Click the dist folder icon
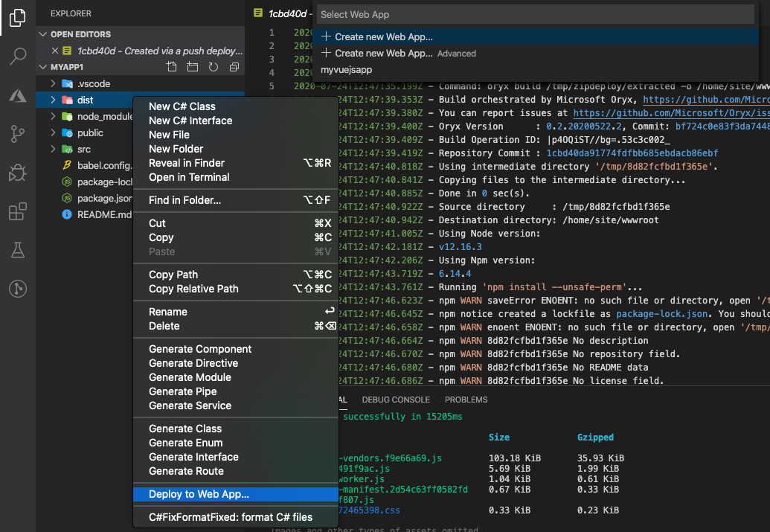Image resolution: width=770 pixels, height=532 pixels. [67, 100]
